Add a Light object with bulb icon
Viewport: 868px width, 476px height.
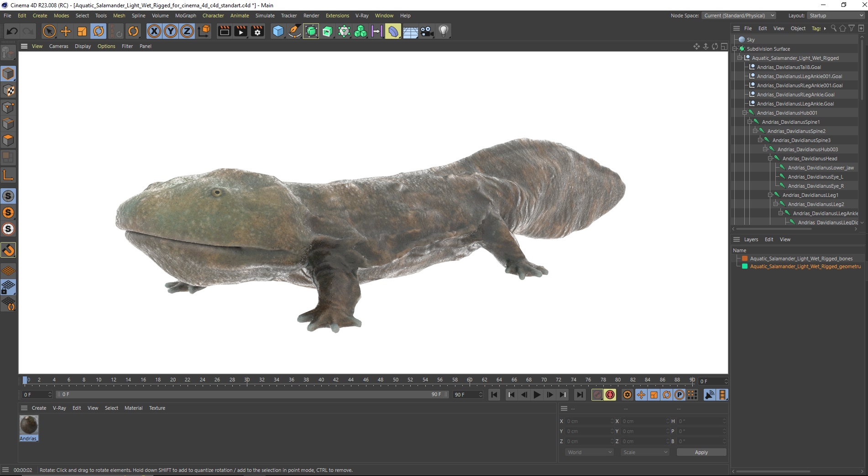tap(443, 31)
